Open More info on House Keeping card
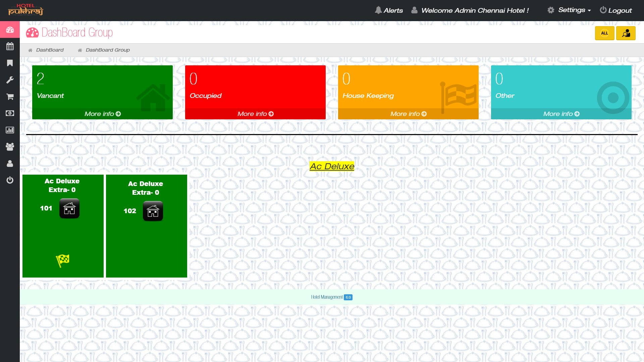The image size is (644, 362). [x=408, y=114]
